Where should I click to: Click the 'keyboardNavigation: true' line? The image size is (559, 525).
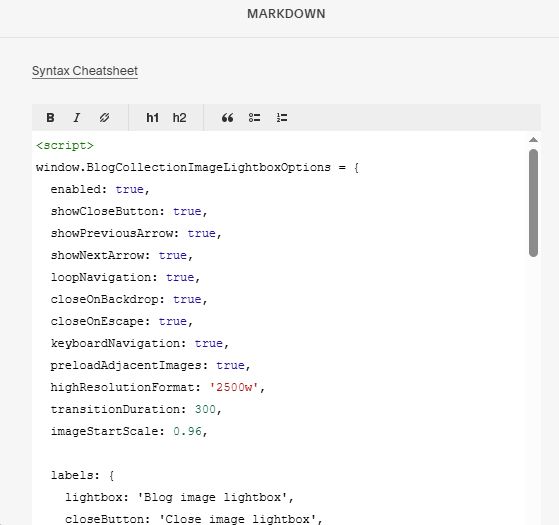139,344
